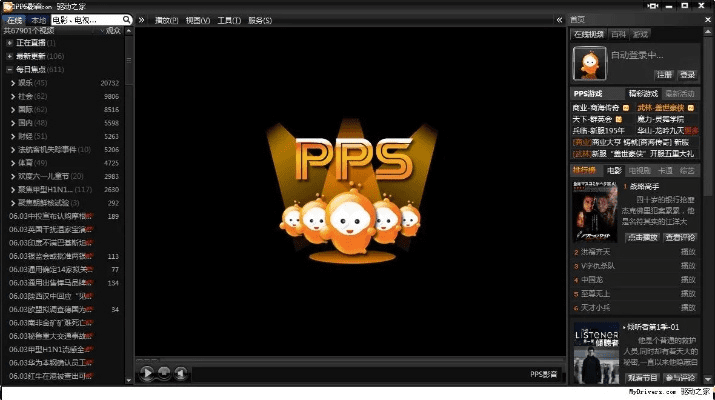The height and width of the screenshot is (400, 715).
Task: Click 播放 link for 中国龙
Action: click(x=688, y=280)
